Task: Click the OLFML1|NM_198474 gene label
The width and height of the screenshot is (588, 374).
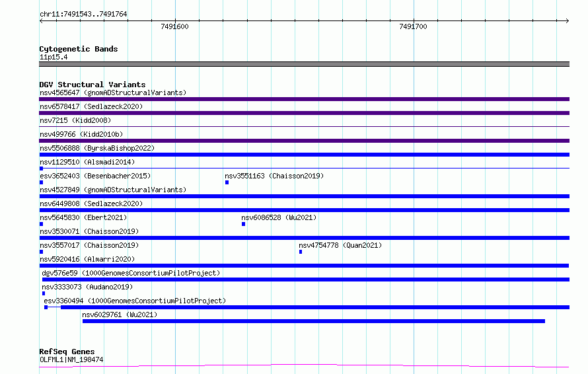Action: click(x=71, y=359)
